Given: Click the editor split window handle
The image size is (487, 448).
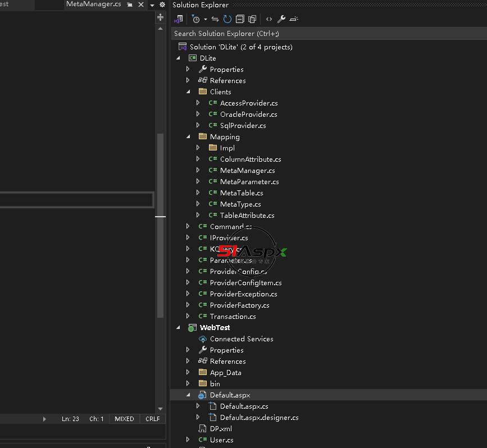Looking at the screenshot, I should [x=160, y=17].
